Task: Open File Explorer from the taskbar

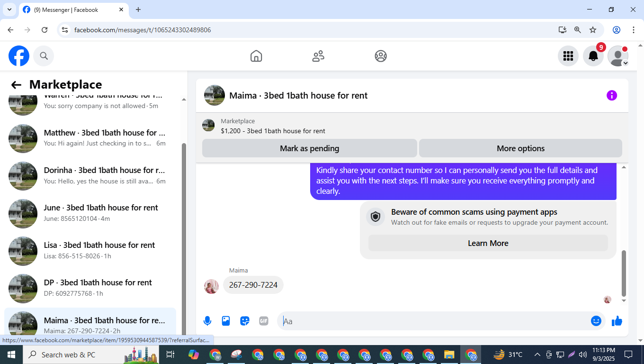Action: click(449, 355)
